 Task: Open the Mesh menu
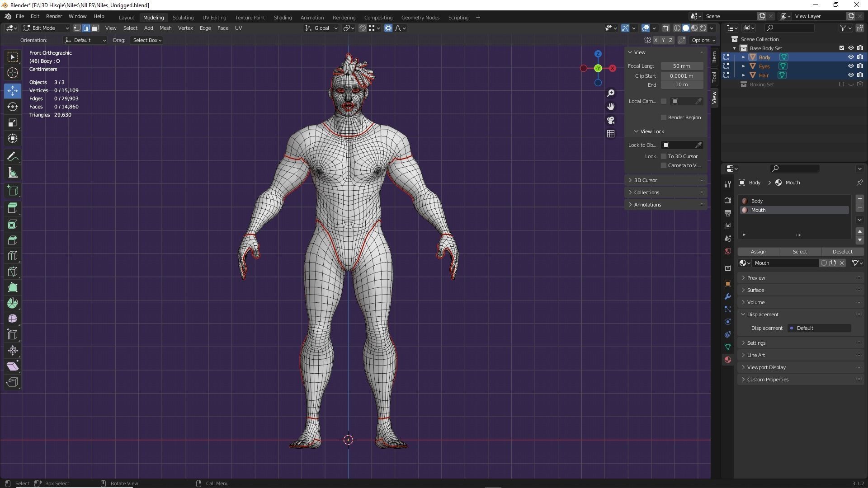pyautogui.click(x=165, y=28)
